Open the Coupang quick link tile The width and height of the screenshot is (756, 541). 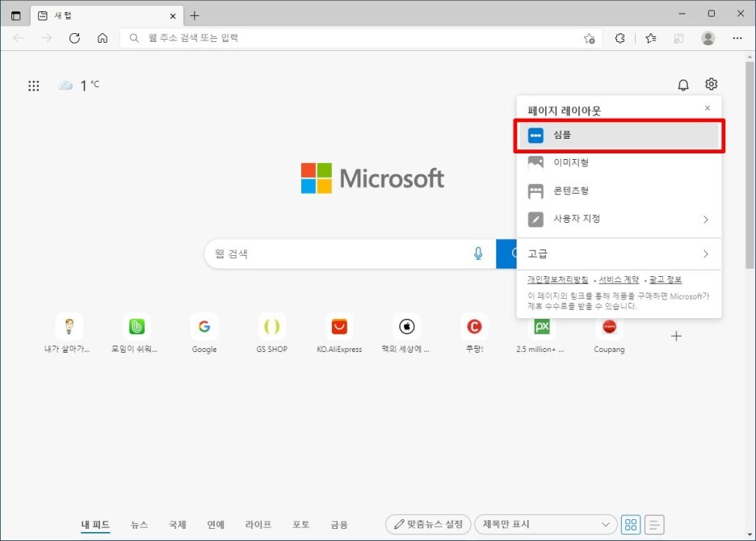point(609,338)
